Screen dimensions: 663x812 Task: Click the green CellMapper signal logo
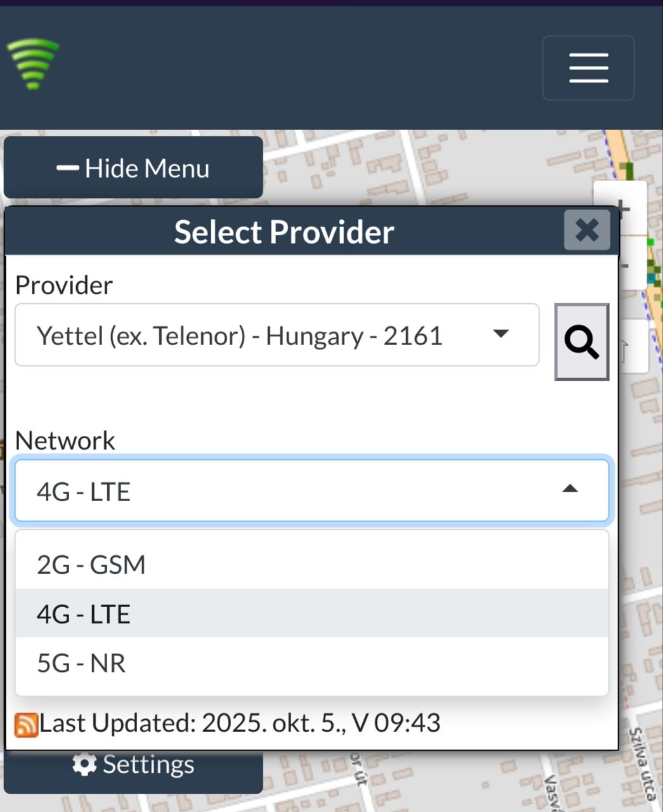[x=32, y=63]
